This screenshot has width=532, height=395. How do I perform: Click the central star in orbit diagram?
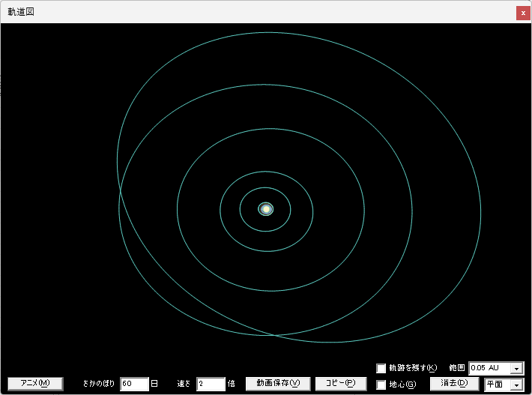pos(266,209)
